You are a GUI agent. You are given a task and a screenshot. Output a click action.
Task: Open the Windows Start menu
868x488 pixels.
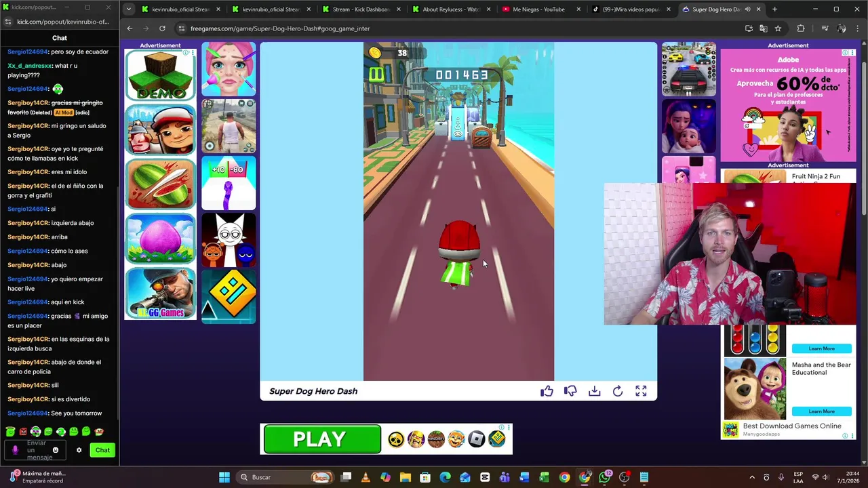(x=224, y=477)
